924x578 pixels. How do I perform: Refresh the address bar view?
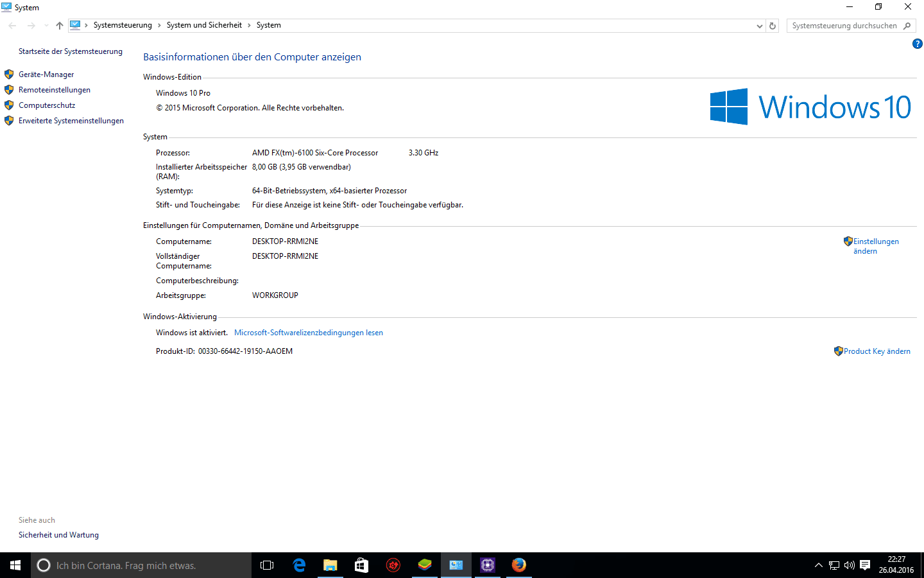pos(773,26)
